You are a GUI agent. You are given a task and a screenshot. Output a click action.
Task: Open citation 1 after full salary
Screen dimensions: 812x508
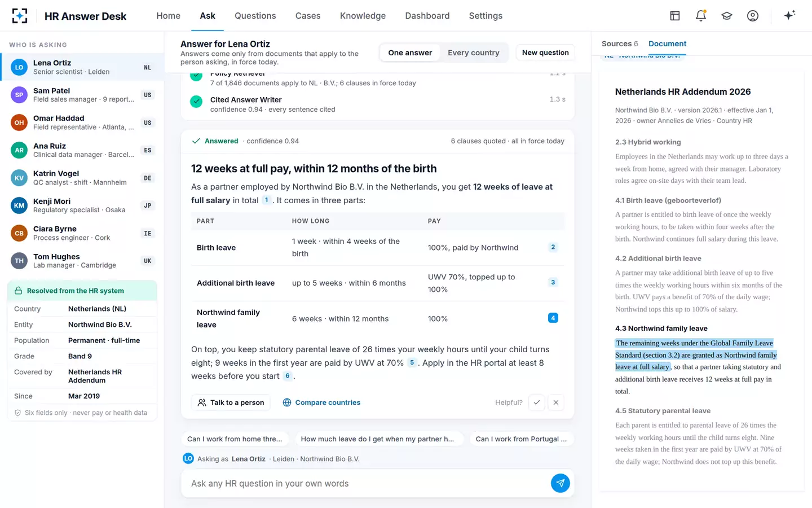(x=267, y=200)
